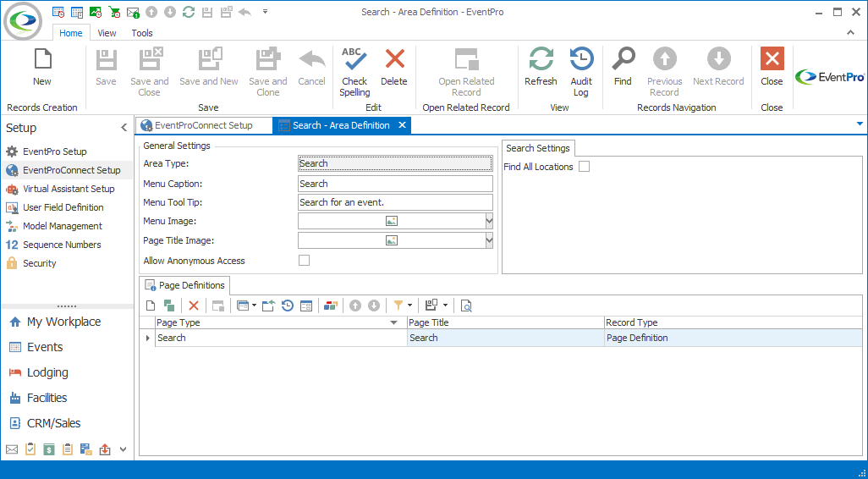Viewport: 868px width, 479px height.
Task: Click the red Close ribbon button
Action: (x=772, y=68)
